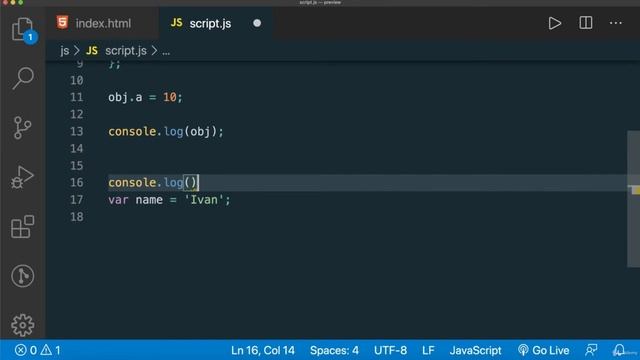The image size is (640, 360).
Task: Open the More Actions ellipsis menu
Action: pos(616,23)
